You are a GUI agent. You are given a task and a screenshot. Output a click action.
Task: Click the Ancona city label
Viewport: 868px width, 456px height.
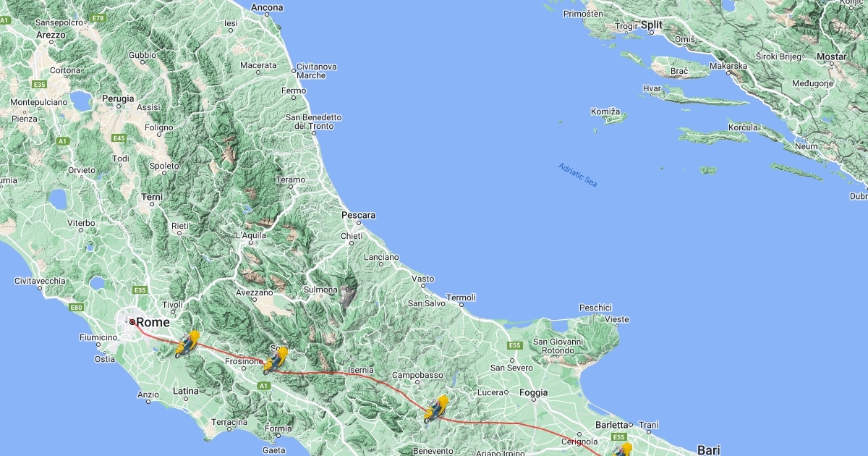point(267,8)
